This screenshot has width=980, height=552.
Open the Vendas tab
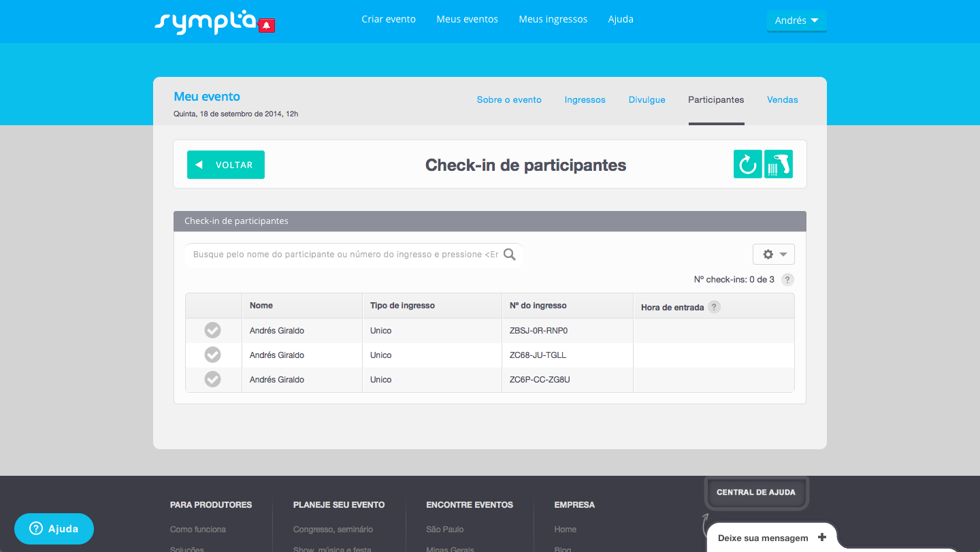pos(783,99)
